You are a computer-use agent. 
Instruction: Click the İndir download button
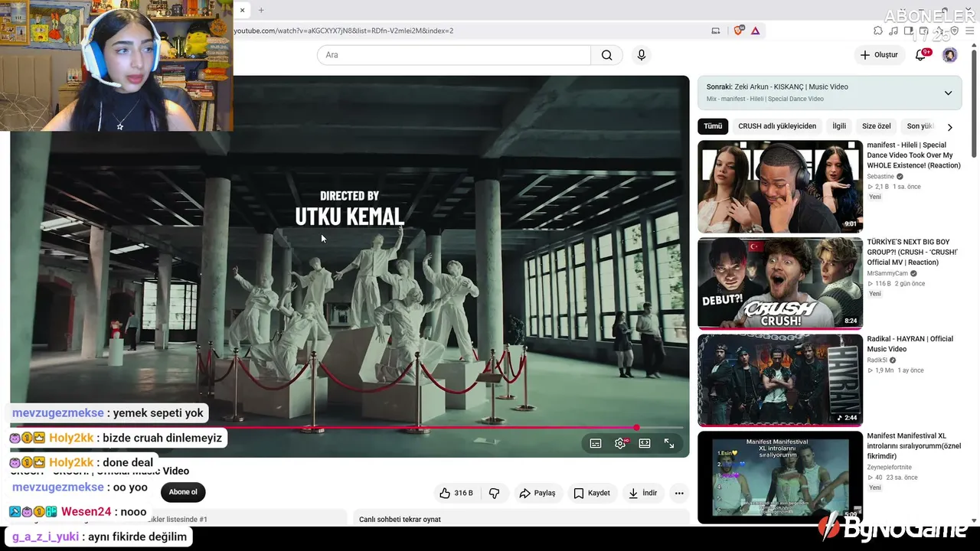click(642, 493)
